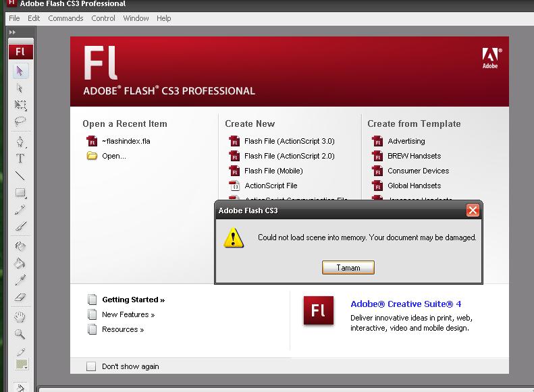This screenshot has height=392, width=534.
Task: Click the Fl icon beside ~flashindex.fla
Action: point(92,141)
